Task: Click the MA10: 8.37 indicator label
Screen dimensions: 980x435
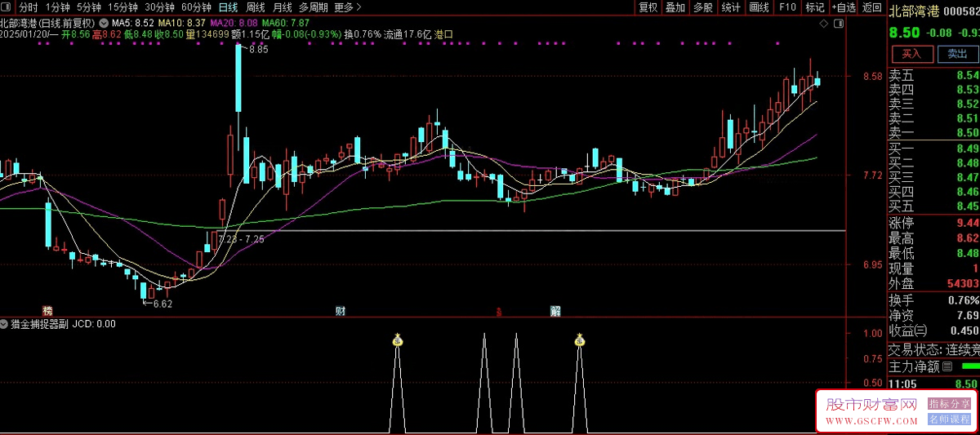Action: coord(182,23)
